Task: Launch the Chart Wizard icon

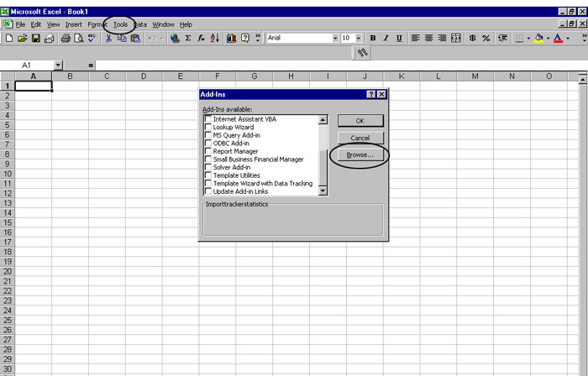Action: point(231,38)
